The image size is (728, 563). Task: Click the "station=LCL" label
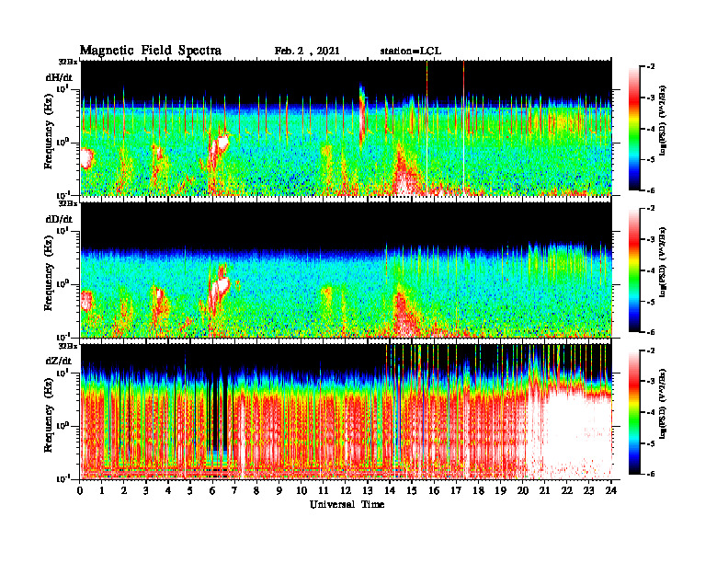point(411,52)
